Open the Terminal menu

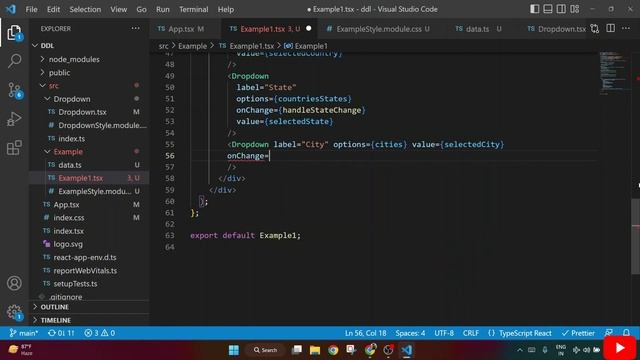click(x=193, y=9)
